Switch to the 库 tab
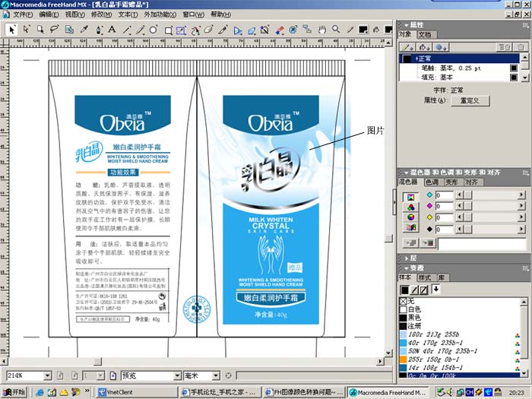 click(442, 277)
